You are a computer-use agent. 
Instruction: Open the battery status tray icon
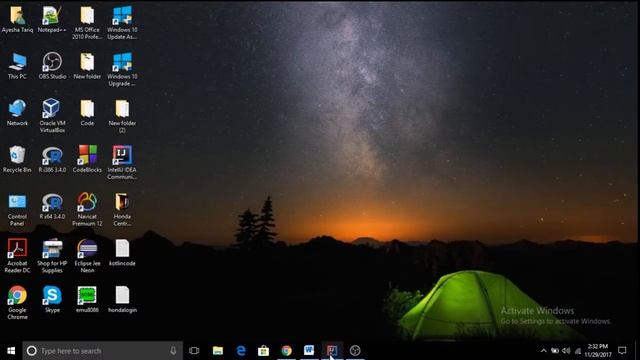555,351
